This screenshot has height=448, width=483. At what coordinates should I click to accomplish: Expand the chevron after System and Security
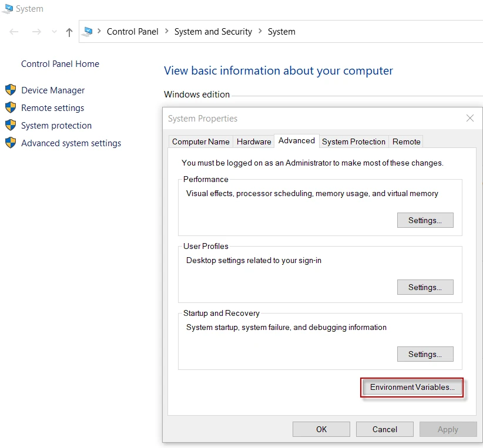coord(260,32)
